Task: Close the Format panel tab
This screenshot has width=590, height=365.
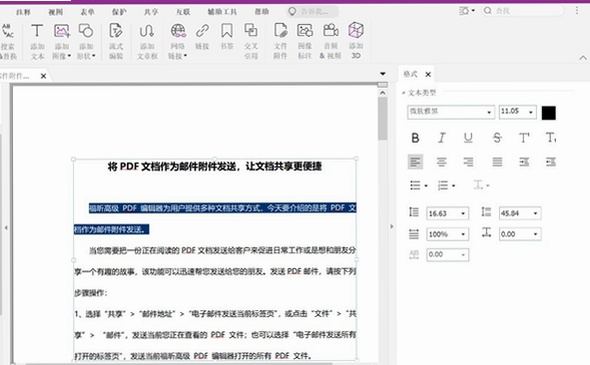Action: click(x=428, y=75)
